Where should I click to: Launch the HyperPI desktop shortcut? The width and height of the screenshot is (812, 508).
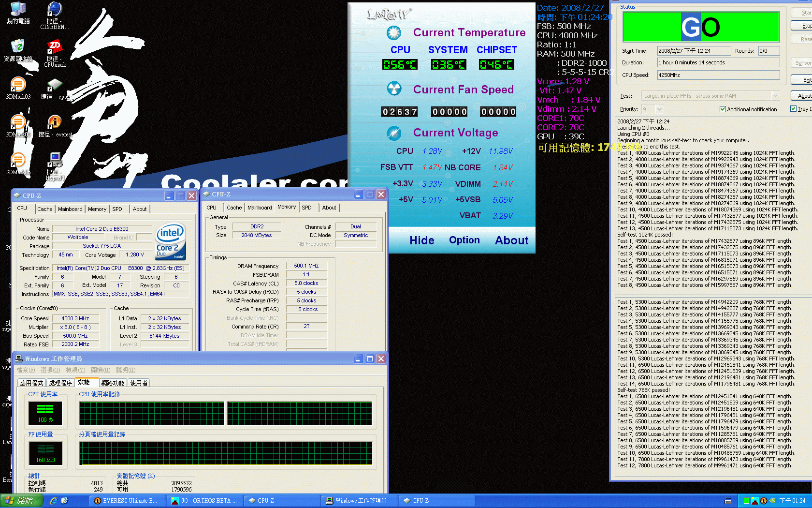pos(55,165)
